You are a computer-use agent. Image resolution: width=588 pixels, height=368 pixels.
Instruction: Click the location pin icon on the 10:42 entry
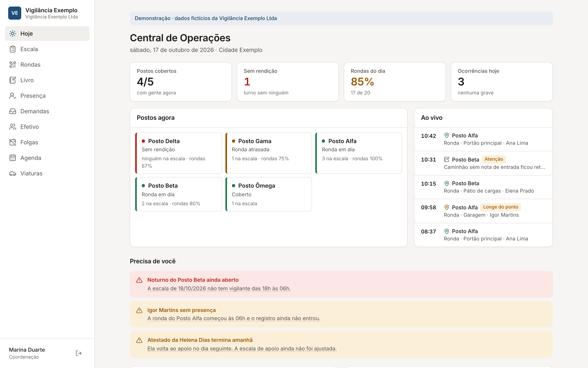[x=447, y=135]
